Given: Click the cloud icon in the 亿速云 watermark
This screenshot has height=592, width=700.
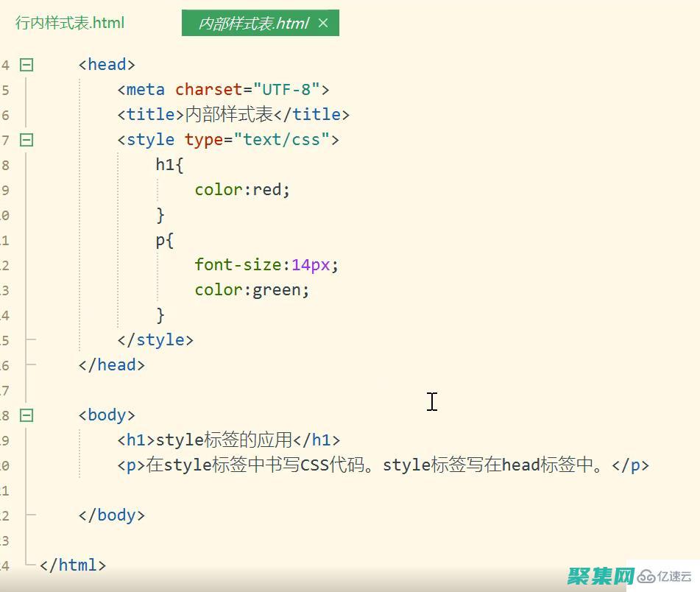Looking at the screenshot, I should (x=646, y=577).
